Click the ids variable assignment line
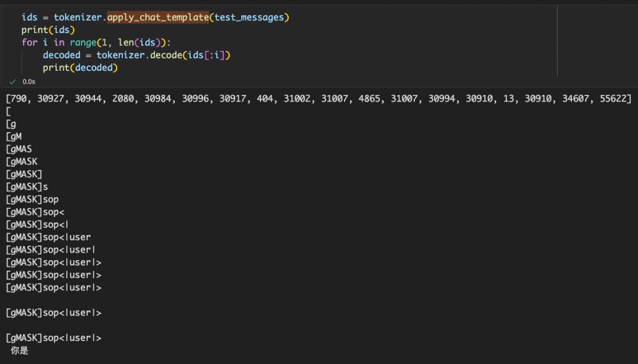 30,17
